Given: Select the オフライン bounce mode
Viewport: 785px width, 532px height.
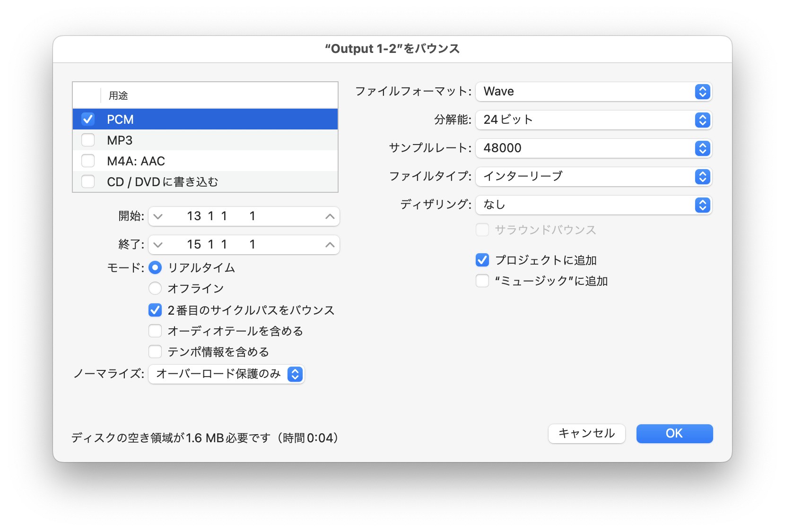Looking at the screenshot, I should coord(155,288).
